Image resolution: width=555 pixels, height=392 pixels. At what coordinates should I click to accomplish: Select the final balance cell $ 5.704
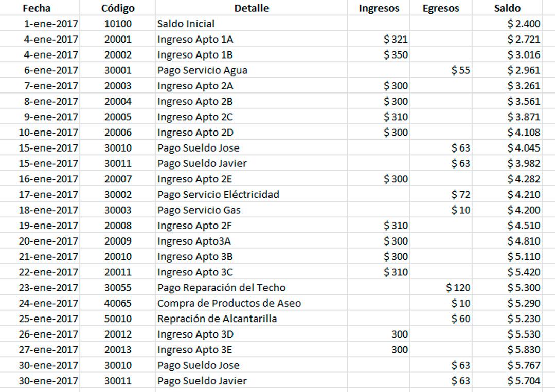(x=523, y=381)
